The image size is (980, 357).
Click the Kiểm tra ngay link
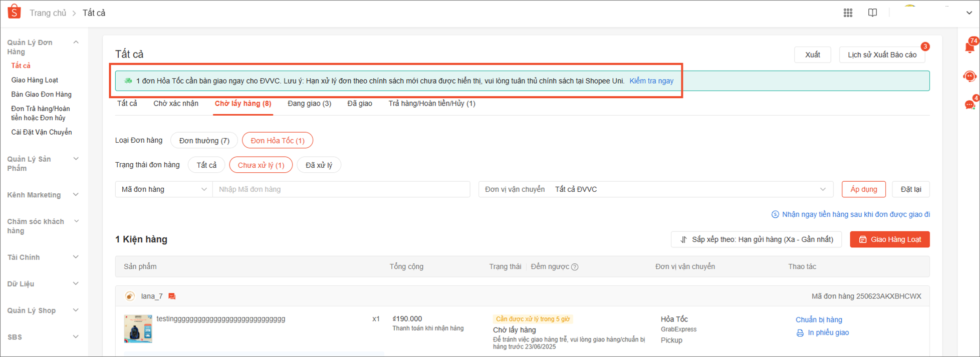coord(651,81)
